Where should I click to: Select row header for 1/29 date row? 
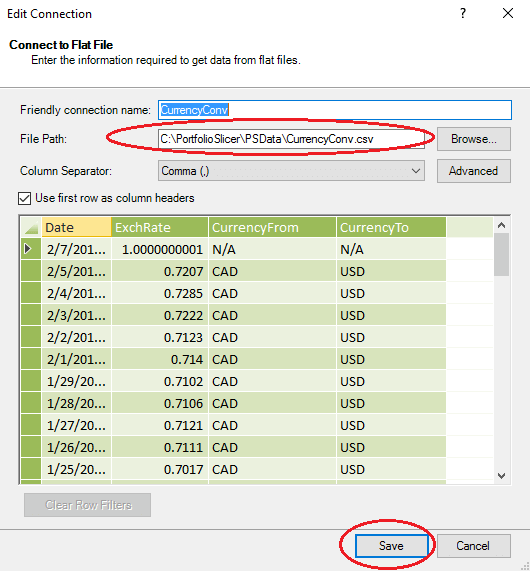point(31,381)
